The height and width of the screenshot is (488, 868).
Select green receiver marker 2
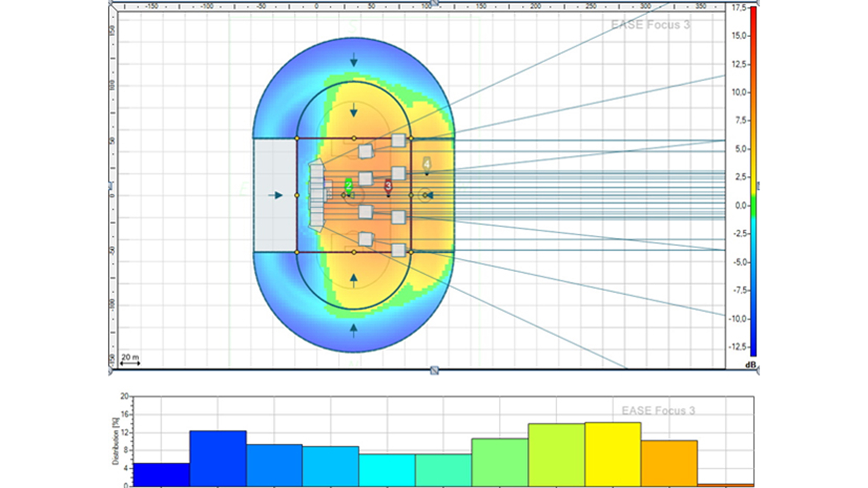[x=348, y=186]
